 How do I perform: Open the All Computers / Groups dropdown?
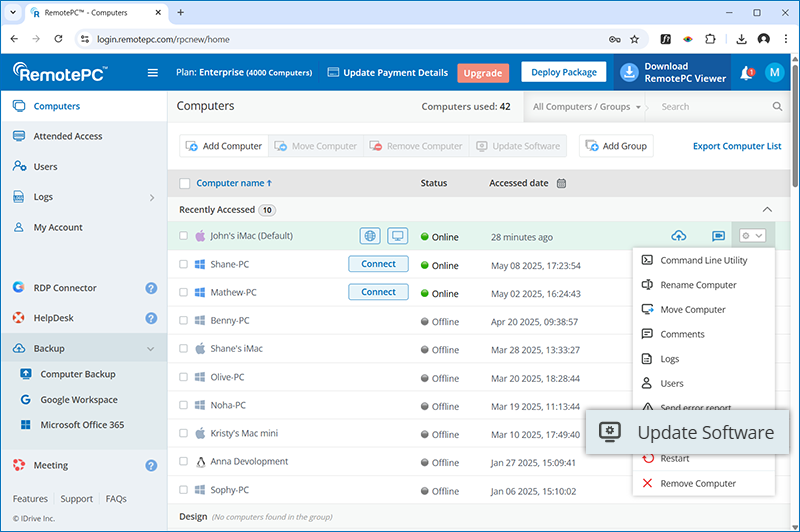click(x=587, y=106)
